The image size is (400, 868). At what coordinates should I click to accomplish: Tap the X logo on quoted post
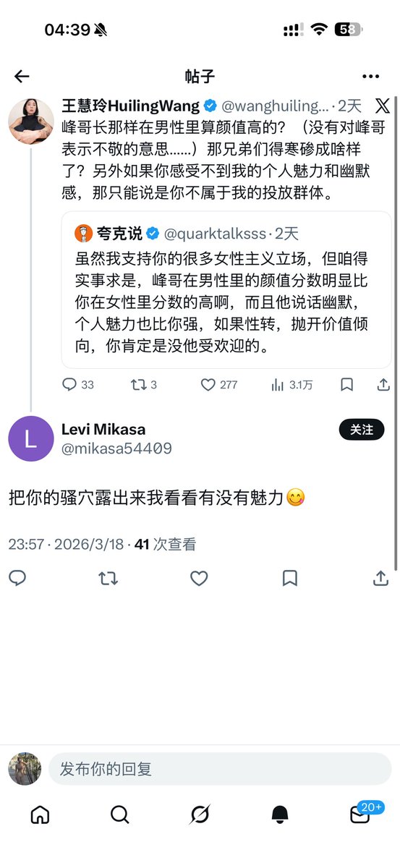tap(383, 106)
